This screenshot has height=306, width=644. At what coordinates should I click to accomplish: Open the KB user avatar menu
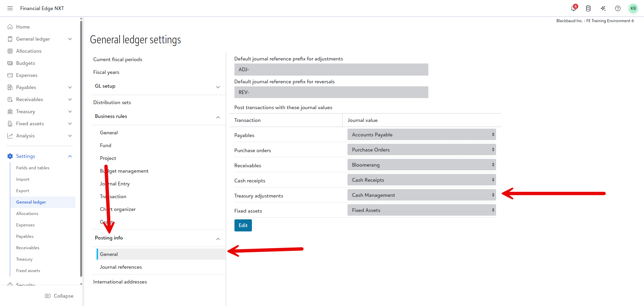point(633,8)
